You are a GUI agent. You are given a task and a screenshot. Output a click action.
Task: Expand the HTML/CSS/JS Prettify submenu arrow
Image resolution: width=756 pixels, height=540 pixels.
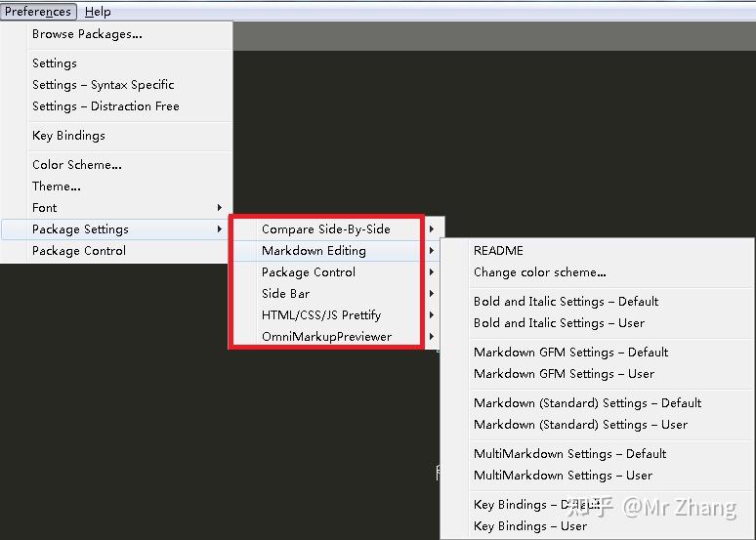[432, 314]
